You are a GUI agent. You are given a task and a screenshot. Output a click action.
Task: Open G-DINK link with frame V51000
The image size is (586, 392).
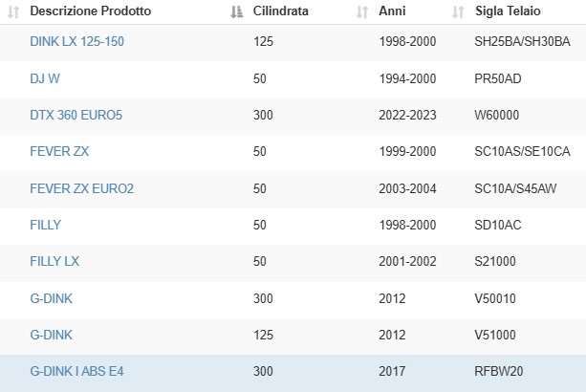click(52, 335)
